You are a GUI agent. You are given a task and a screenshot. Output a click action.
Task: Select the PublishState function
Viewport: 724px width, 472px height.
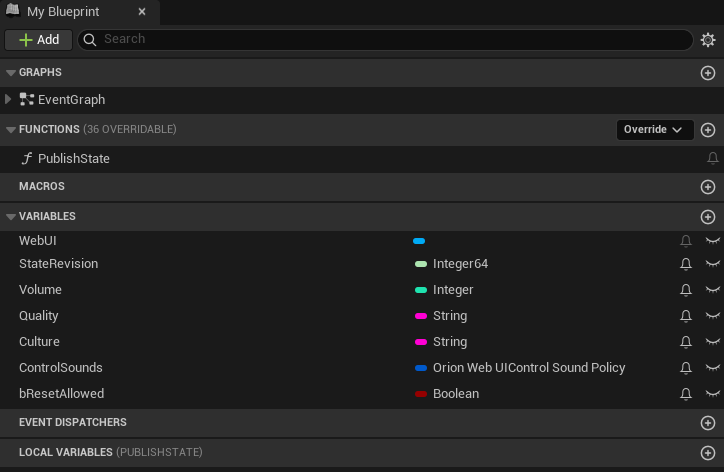pos(74,158)
